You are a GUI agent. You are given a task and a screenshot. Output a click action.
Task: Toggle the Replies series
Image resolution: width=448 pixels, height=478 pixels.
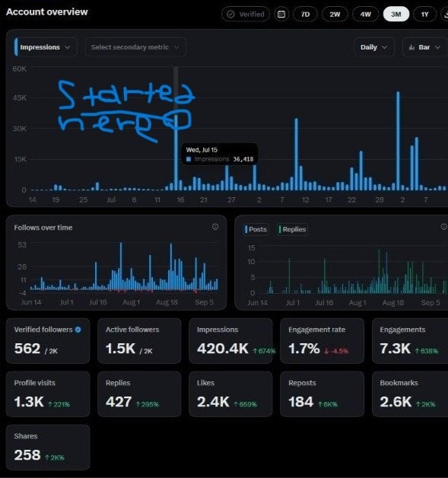coord(292,229)
